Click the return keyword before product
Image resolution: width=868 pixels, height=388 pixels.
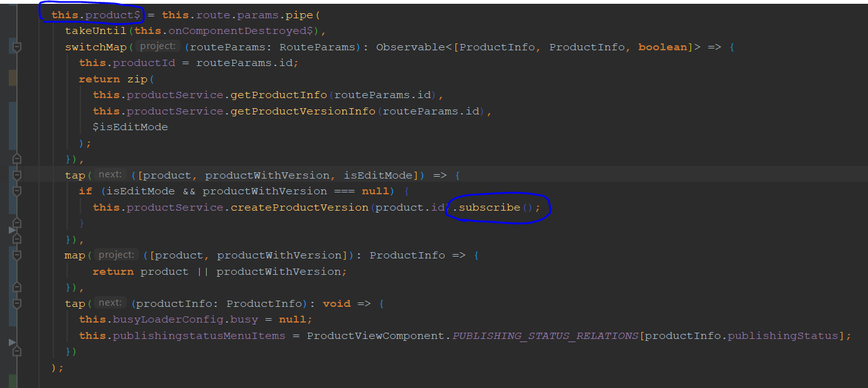tap(113, 272)
